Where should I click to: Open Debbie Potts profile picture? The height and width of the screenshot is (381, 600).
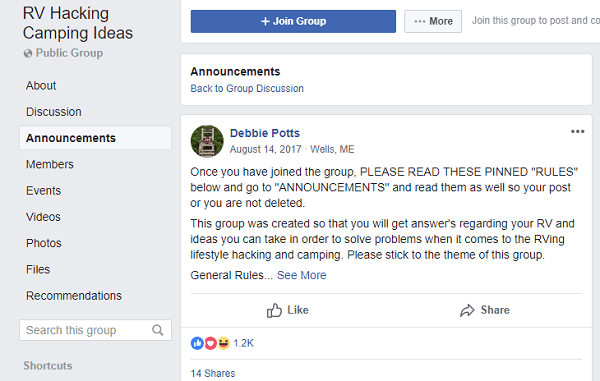(207, 141)
